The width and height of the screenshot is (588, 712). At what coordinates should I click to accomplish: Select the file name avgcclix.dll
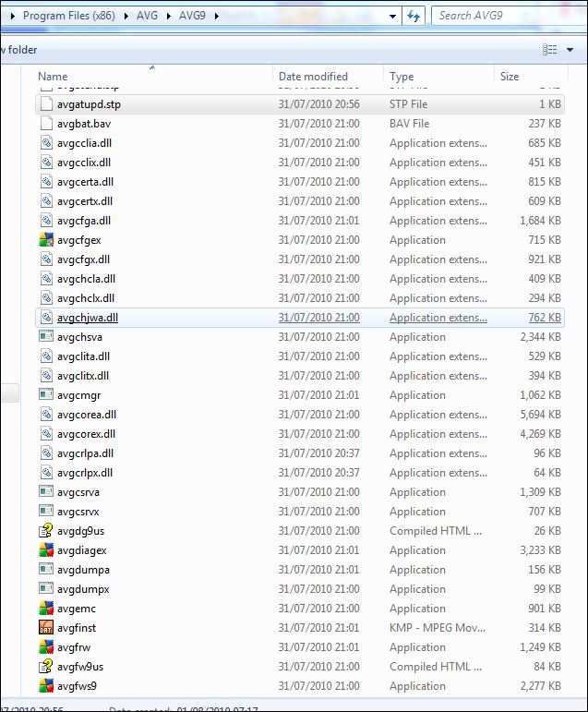click(x=84, y=163)
